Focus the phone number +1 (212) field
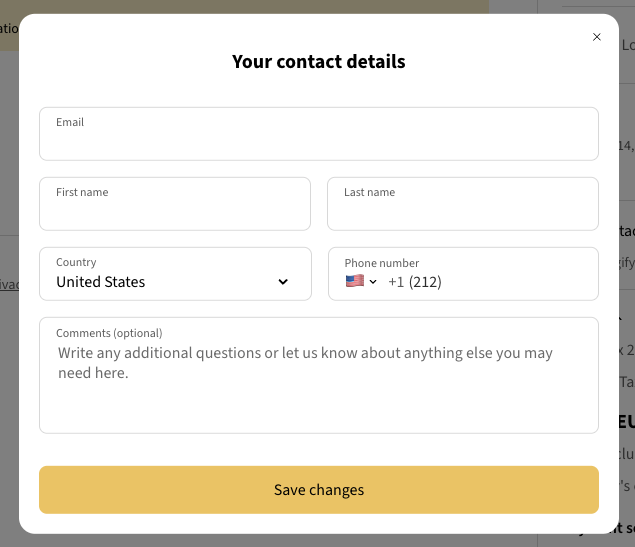This screenshot has width=635, height=547. pyautogui.click(x=490, y=282)
